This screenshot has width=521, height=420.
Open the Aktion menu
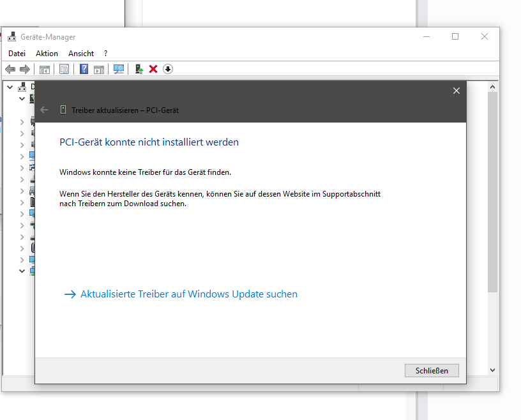tap(47, 54)
